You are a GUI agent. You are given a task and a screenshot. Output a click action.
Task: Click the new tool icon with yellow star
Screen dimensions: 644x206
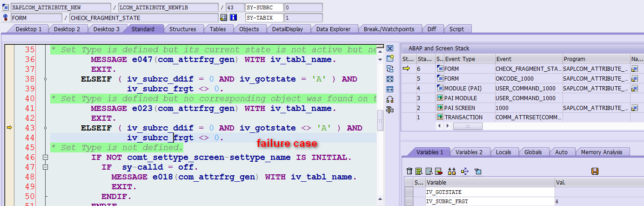pyautogui.click(x=390, y=58)
